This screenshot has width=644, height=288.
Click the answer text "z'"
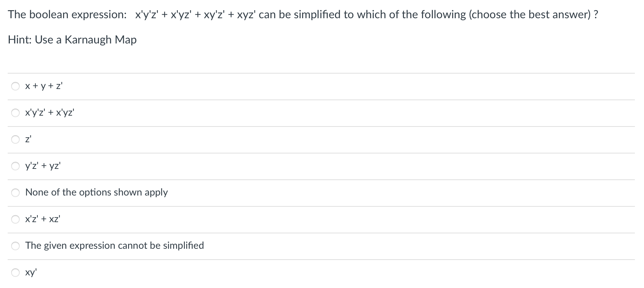point(28,139)
